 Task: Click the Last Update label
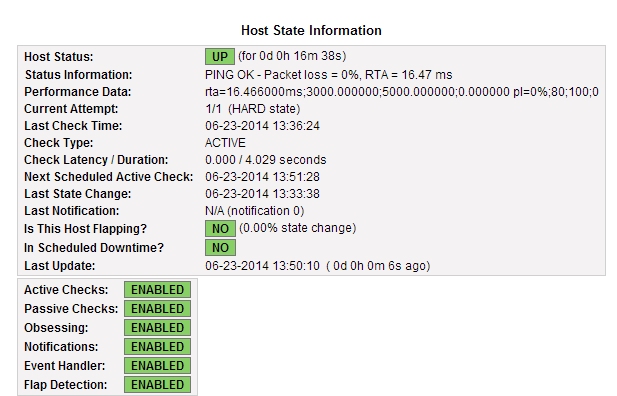pos(60,266)
